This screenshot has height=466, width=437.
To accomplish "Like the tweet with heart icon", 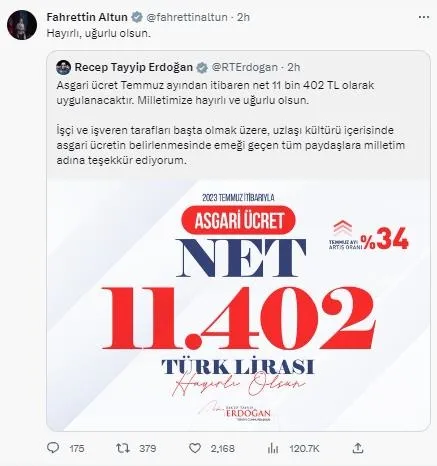I will tap(195, 448).
